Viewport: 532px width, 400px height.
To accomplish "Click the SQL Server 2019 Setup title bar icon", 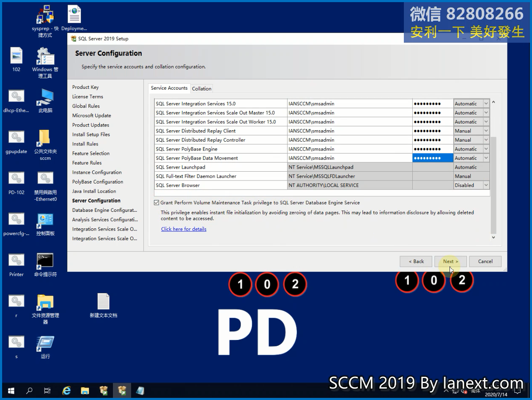I will (x=74, y=38).
